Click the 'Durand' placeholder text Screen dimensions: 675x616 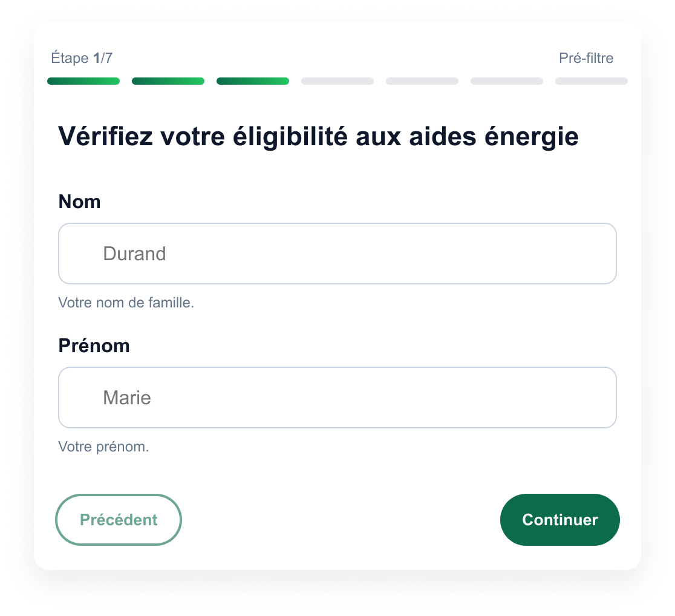(134, 254)
